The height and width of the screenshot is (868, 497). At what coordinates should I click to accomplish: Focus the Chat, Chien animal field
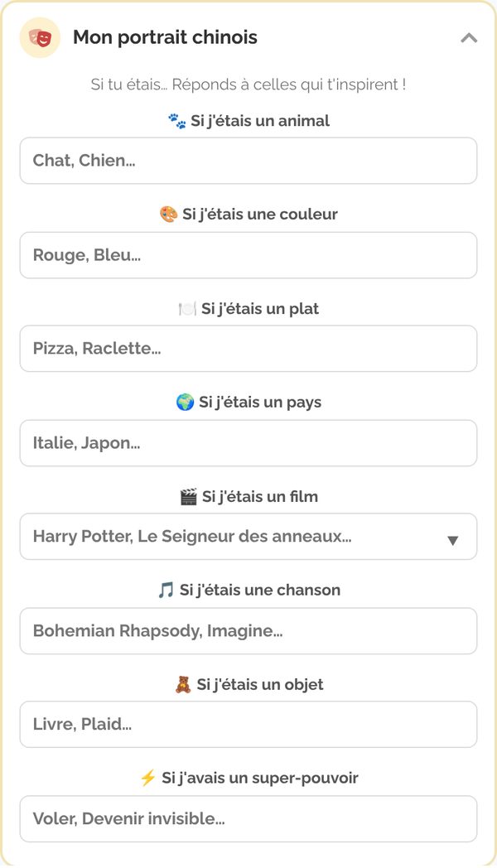coord(248,161)
